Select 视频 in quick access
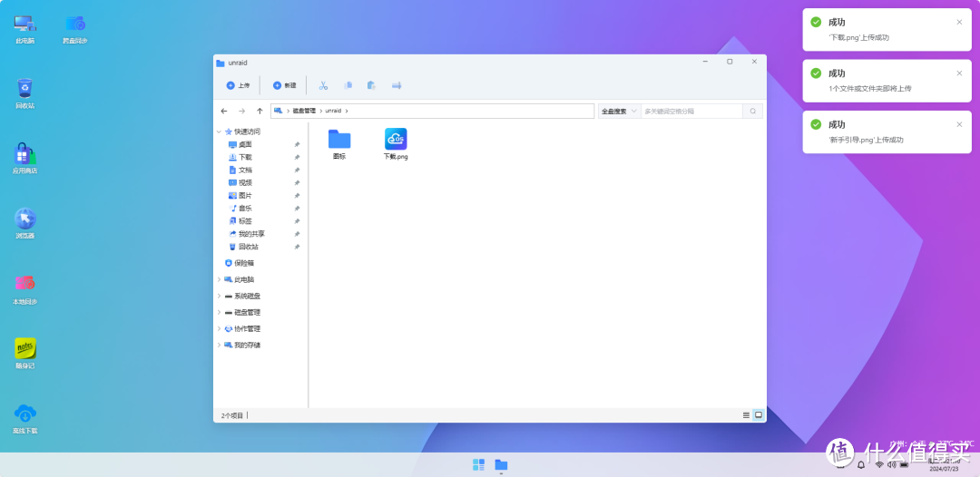Viewport: 980px width, 477px height. (x=240, y=183)
